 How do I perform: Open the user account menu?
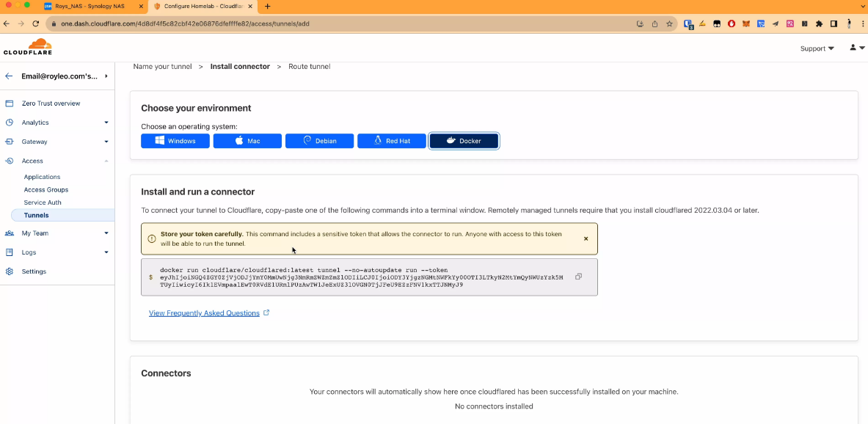click(x=856, y=48)
